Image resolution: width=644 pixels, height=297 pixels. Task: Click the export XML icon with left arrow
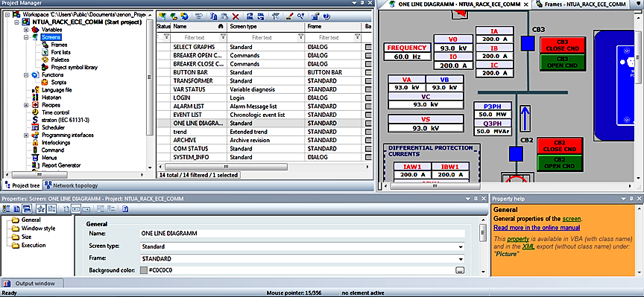coord(250,16)
